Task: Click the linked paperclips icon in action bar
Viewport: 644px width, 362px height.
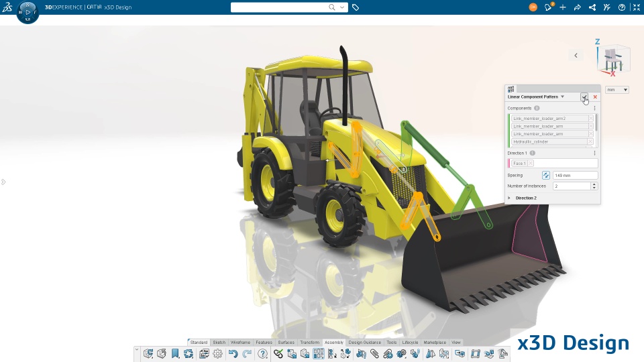Action: (x=388, y=353)
